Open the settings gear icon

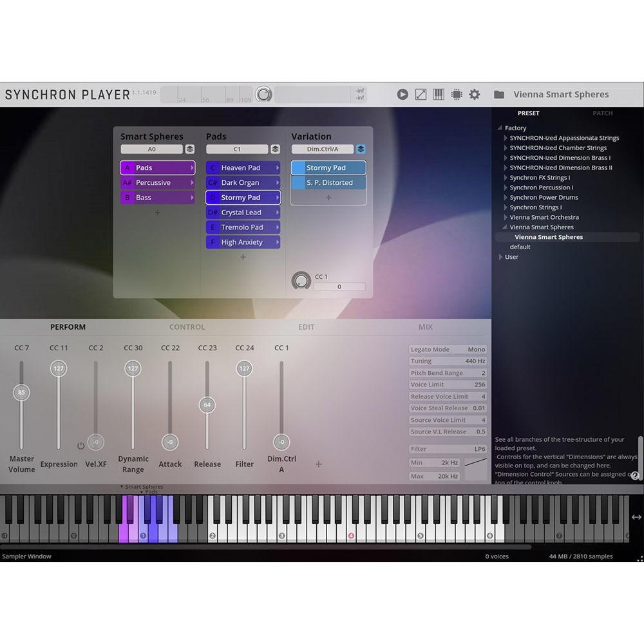point(475,94)
